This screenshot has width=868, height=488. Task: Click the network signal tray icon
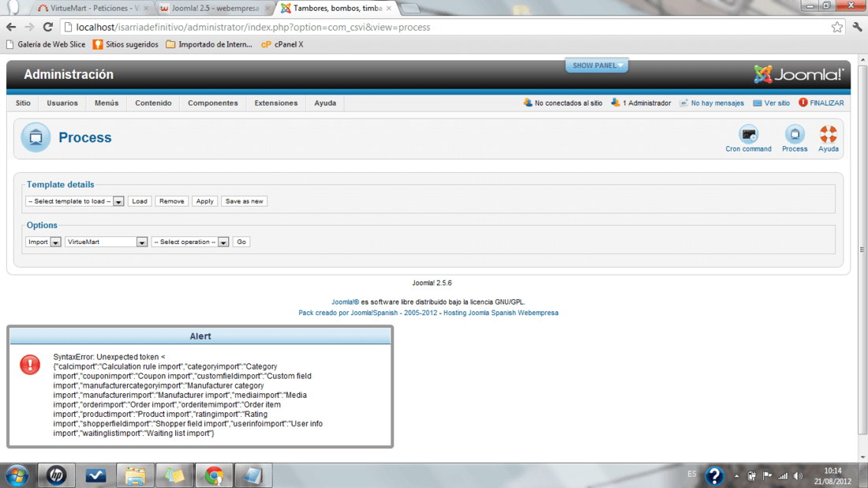coord(783,476)
